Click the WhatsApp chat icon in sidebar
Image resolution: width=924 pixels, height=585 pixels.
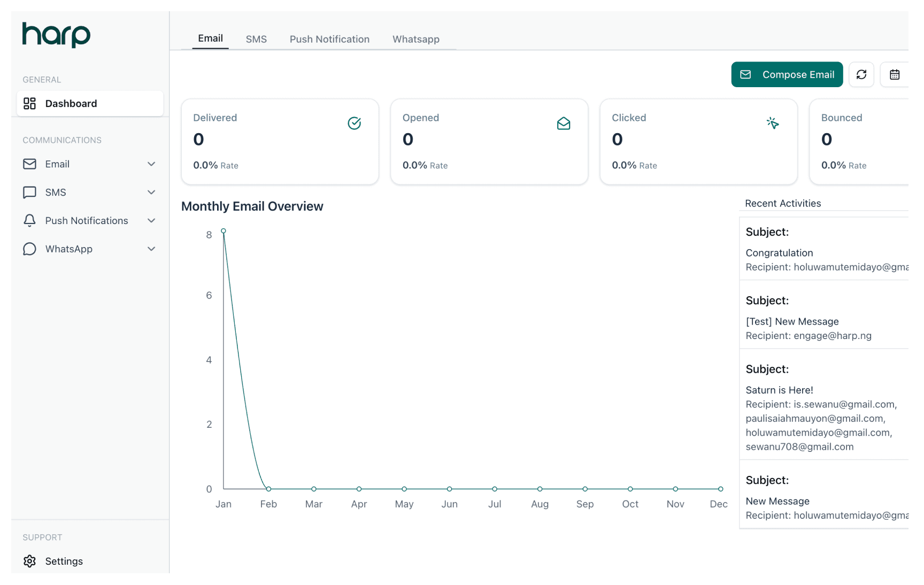click(29, 249)
